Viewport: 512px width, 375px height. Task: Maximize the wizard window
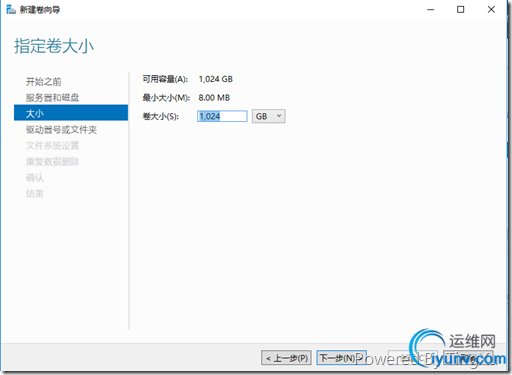point(460,10)
